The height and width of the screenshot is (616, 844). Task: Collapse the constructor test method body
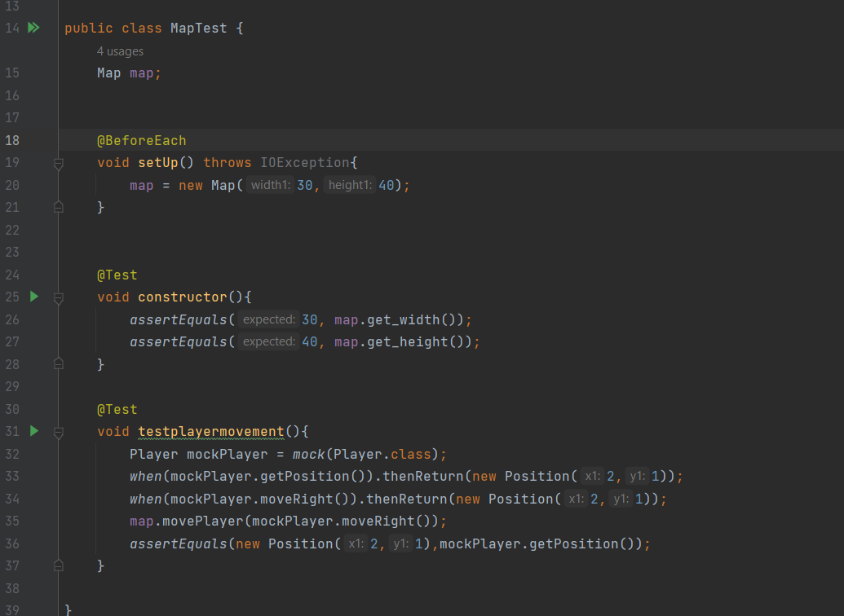click(x=58, y=297)
